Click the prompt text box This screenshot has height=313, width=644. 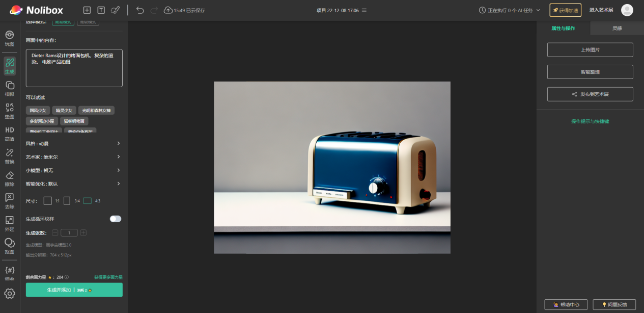tap(74, 68)
